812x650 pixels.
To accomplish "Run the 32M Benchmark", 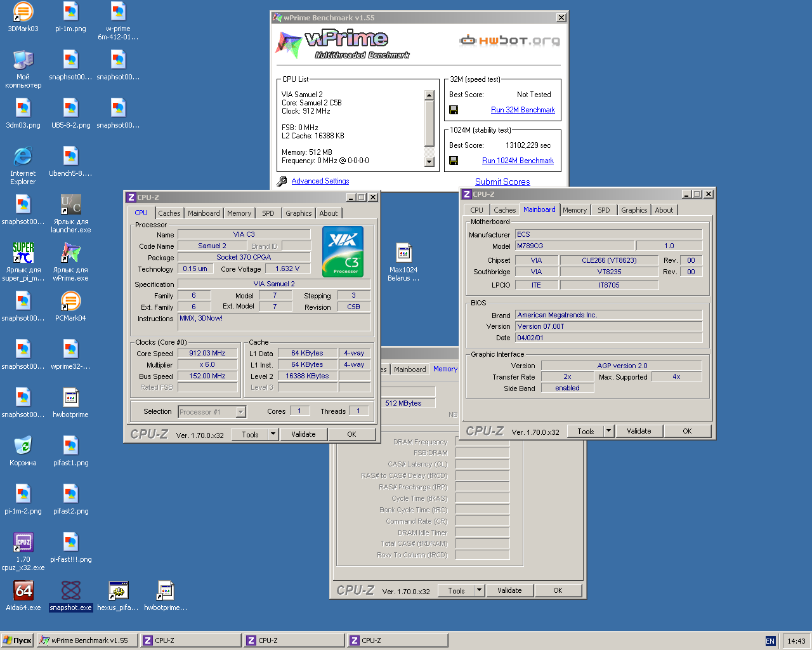I will [523, 110].
